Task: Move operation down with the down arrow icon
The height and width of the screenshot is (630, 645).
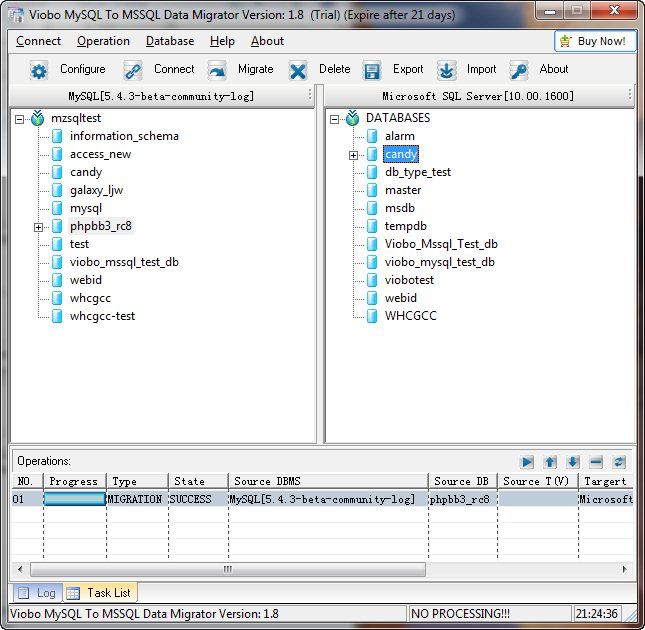Action: 573,462
